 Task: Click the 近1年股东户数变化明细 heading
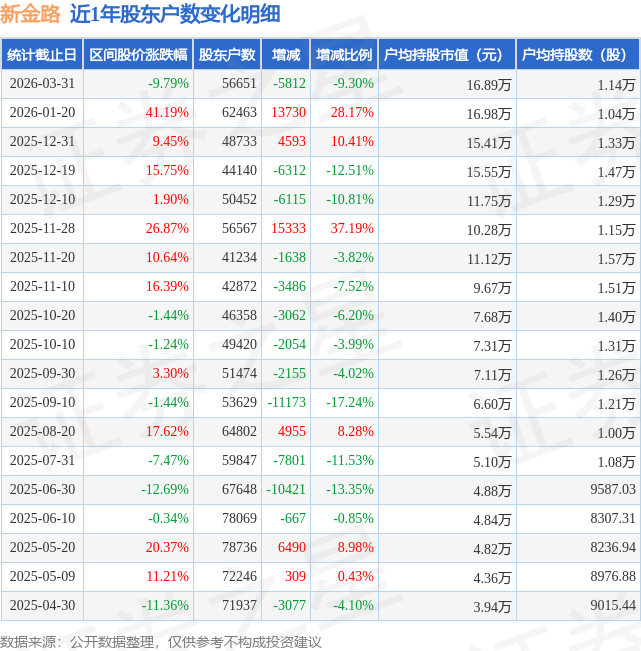pos(175,14)
